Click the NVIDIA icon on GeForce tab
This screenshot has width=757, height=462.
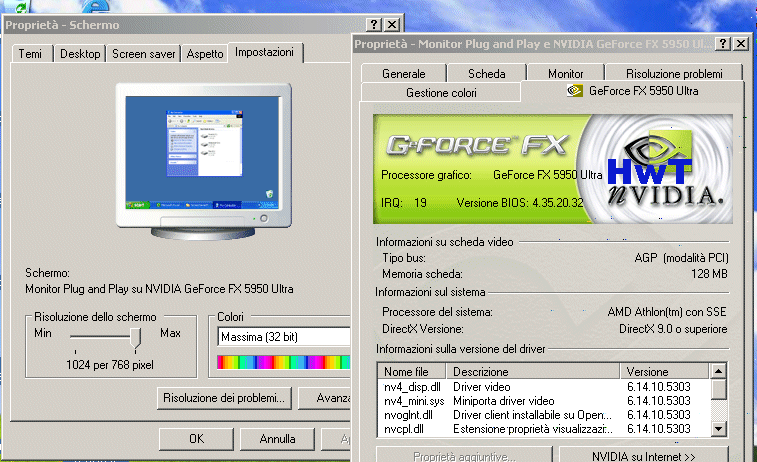(x=575, y=90)
